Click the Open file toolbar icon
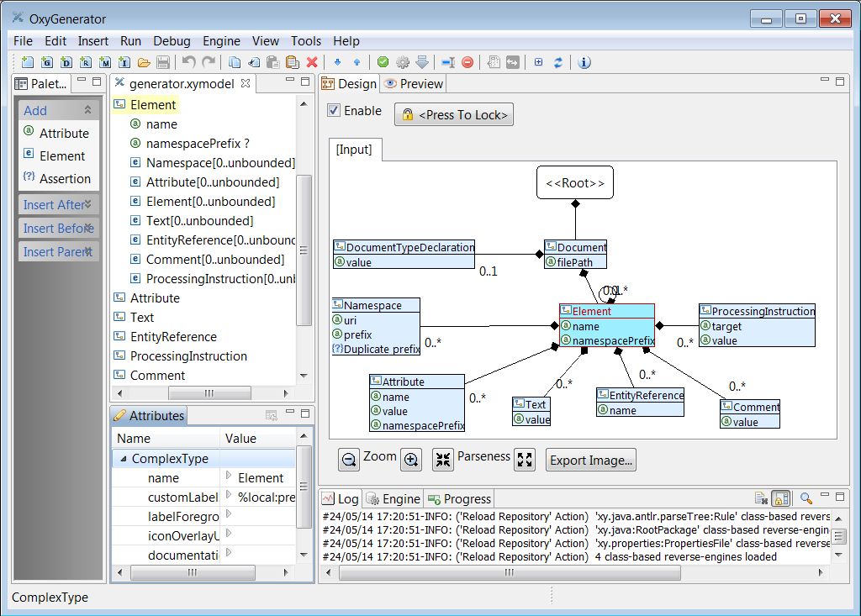 [x=145, y=62]
